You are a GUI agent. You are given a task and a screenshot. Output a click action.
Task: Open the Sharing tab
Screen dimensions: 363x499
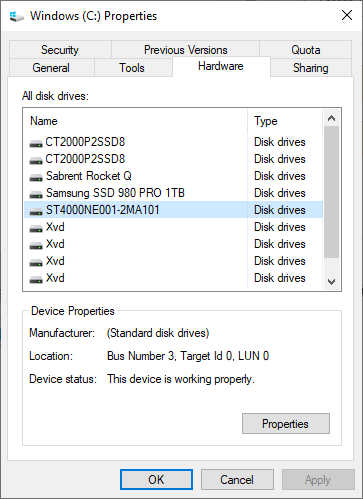click(x=310, y=68)
